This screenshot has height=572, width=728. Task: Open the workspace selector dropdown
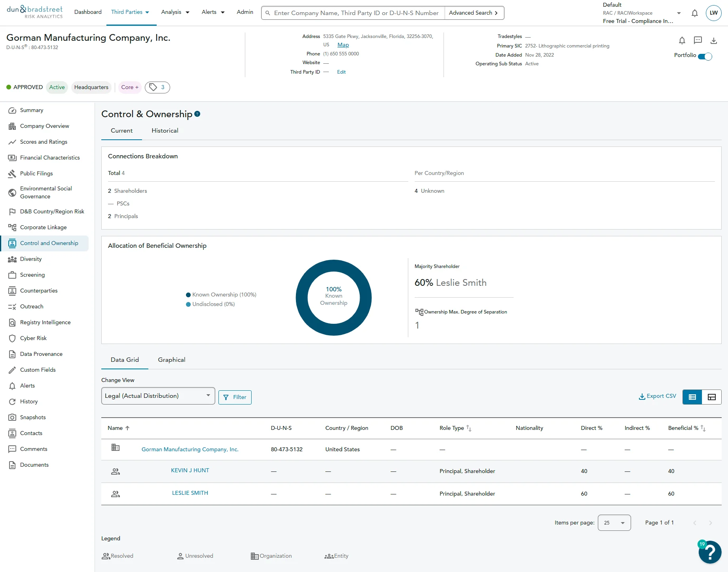coord(679,13)
